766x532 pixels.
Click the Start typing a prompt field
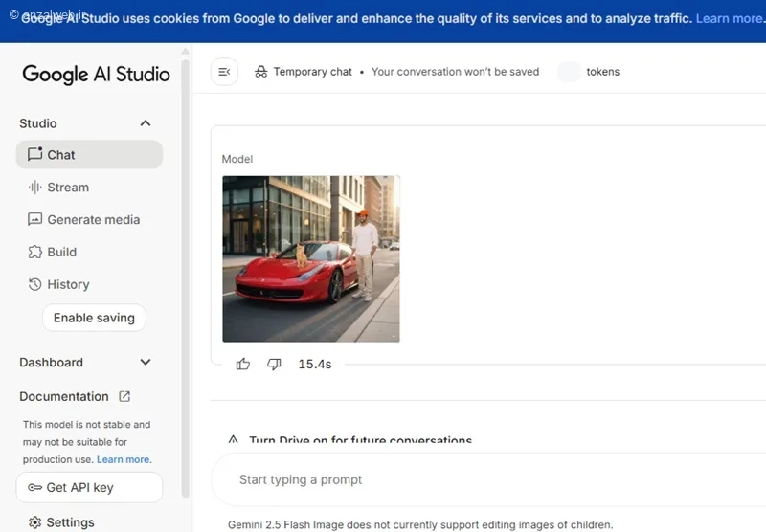479,479
